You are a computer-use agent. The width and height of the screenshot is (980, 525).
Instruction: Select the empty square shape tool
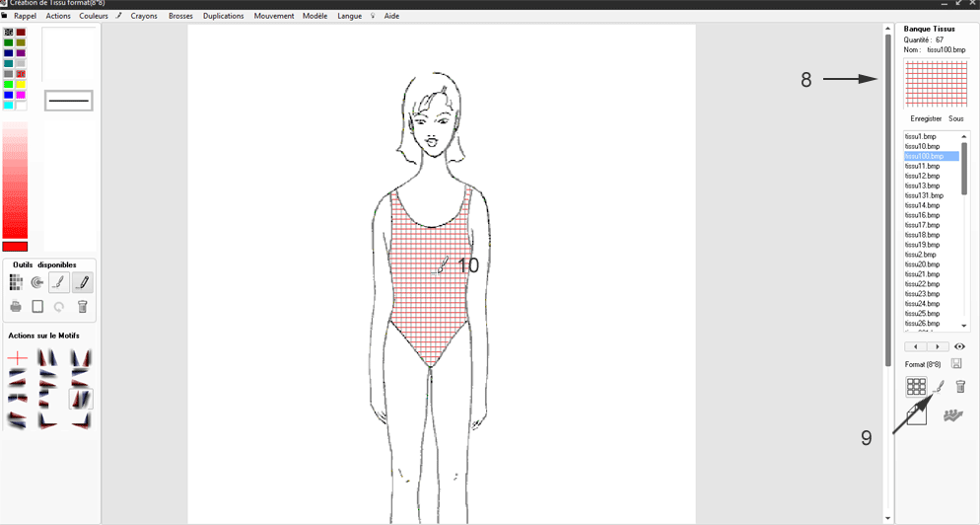tap(37, 307)
